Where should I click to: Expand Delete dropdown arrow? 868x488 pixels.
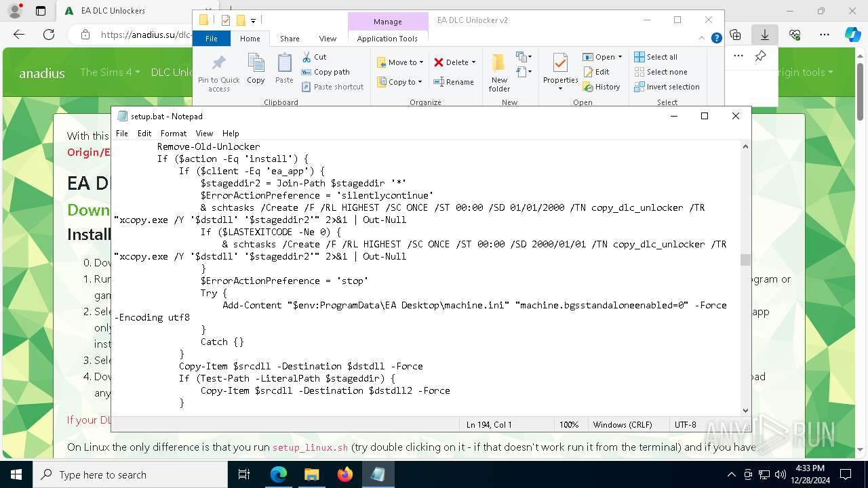pos(473,62)
